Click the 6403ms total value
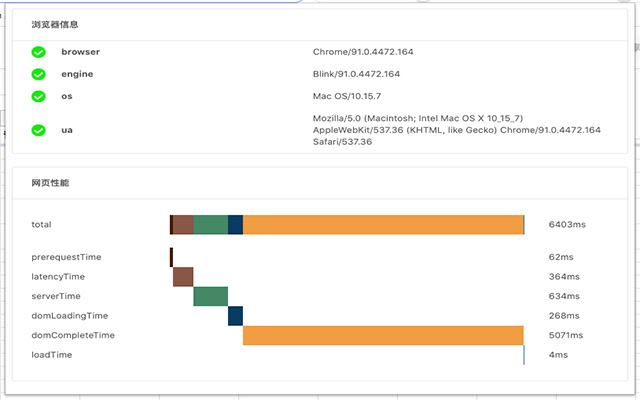Viewport: 640px width, 400px height. [567, 224]
